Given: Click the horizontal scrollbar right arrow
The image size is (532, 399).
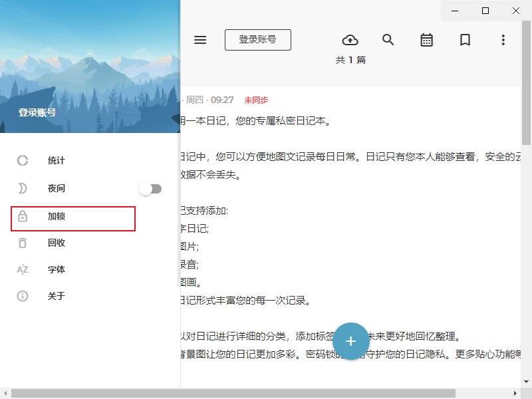Looking at the screenshot, I should click(515, 394).
